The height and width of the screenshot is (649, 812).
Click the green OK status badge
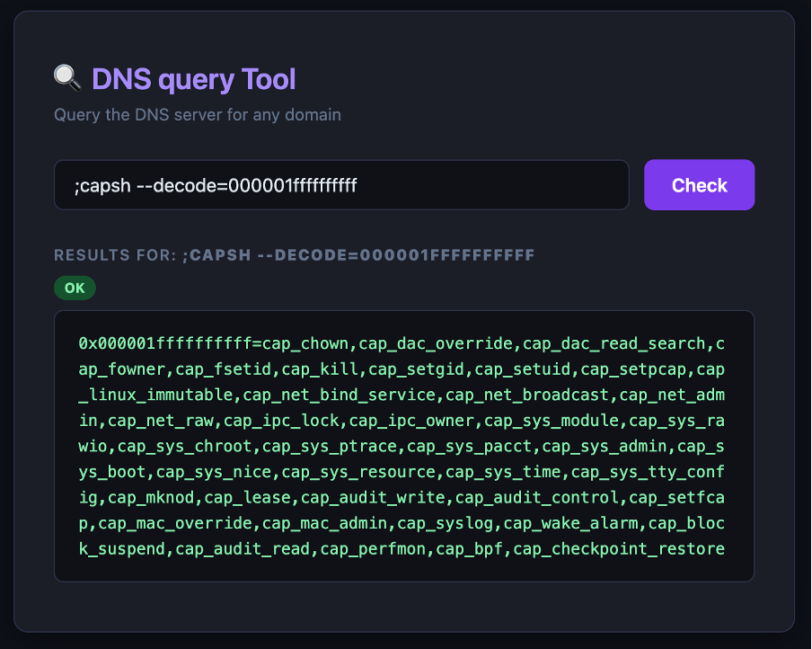coord(75,288)
